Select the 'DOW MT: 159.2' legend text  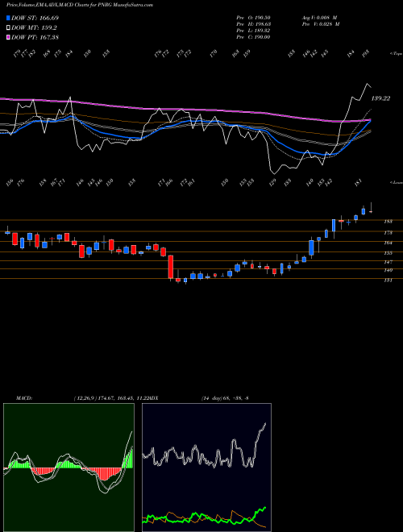[34, 28]
